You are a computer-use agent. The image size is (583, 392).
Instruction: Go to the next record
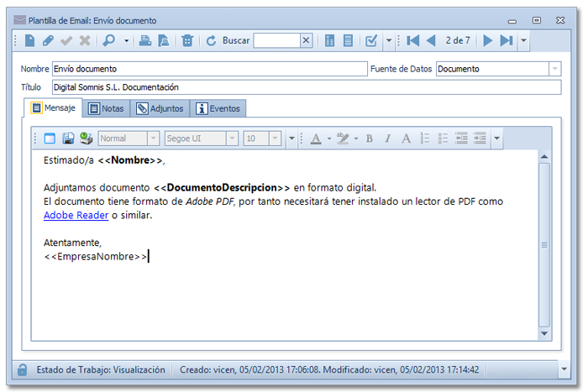point(487,40)
